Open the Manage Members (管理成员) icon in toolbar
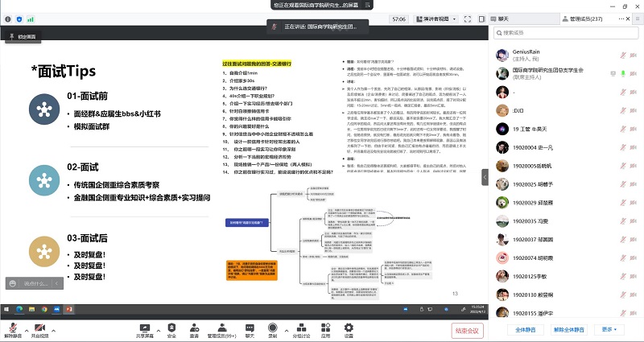644x342 pixels. 221,328
